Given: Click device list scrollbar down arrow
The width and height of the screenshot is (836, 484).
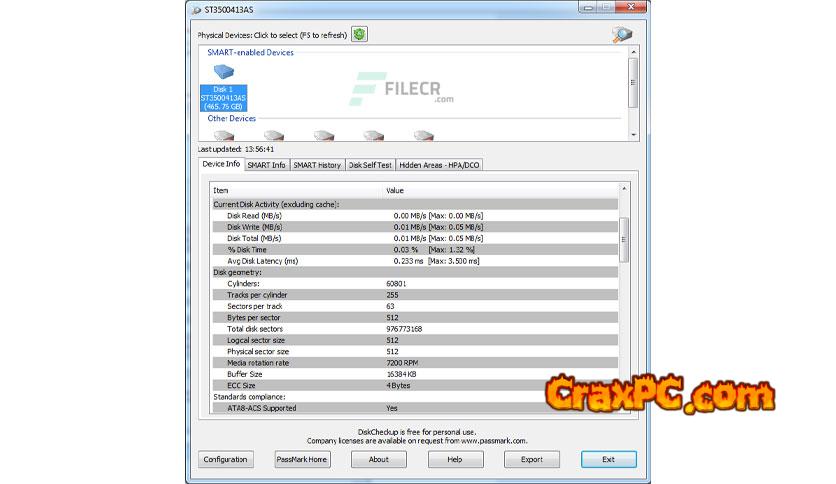Looking at the screenshot, I should (633, 135).
